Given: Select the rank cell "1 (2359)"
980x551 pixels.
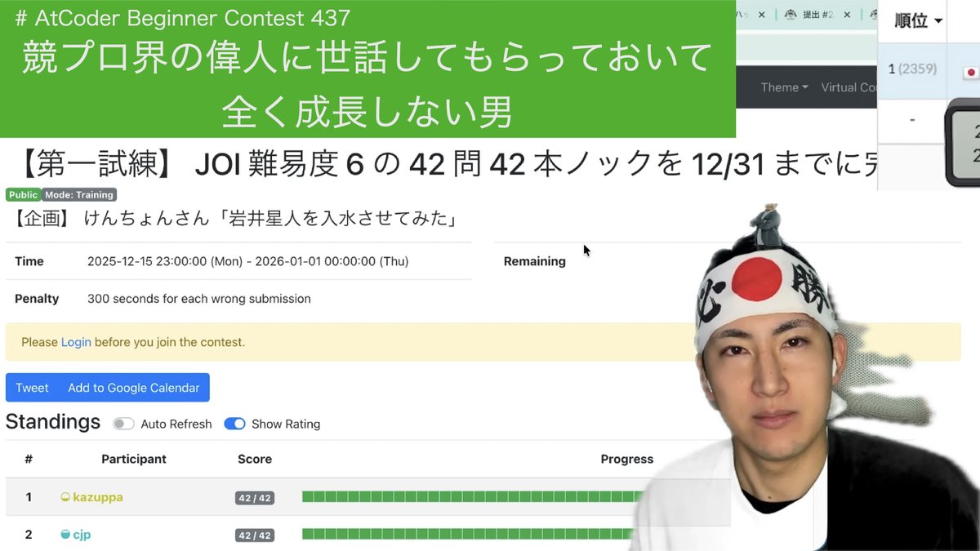Looking at the screenshot, I should click(x=912, y=70).
